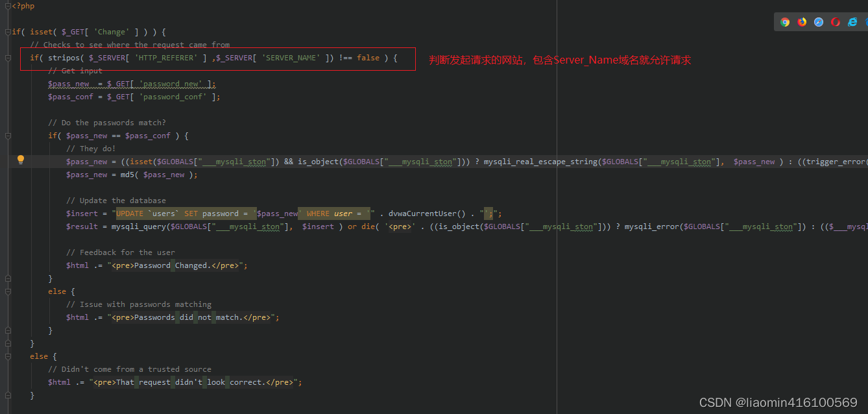This screenshot has height=414, width=868.
Task: Collapse the isset $_GET Change block
Action: (x=8, y=32)
